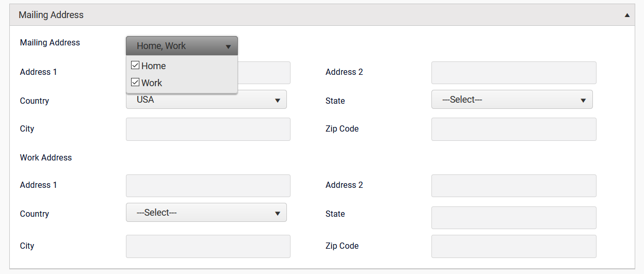Click the Work Address section label
Viewport: 644px width, 274px height.
click(x=46, y=158)
